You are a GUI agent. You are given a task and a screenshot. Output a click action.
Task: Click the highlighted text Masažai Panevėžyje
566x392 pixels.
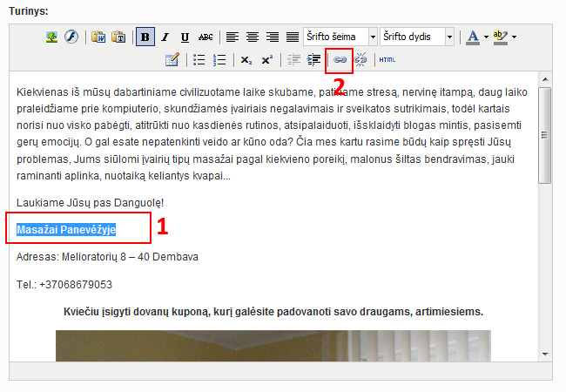click(66, 230)
